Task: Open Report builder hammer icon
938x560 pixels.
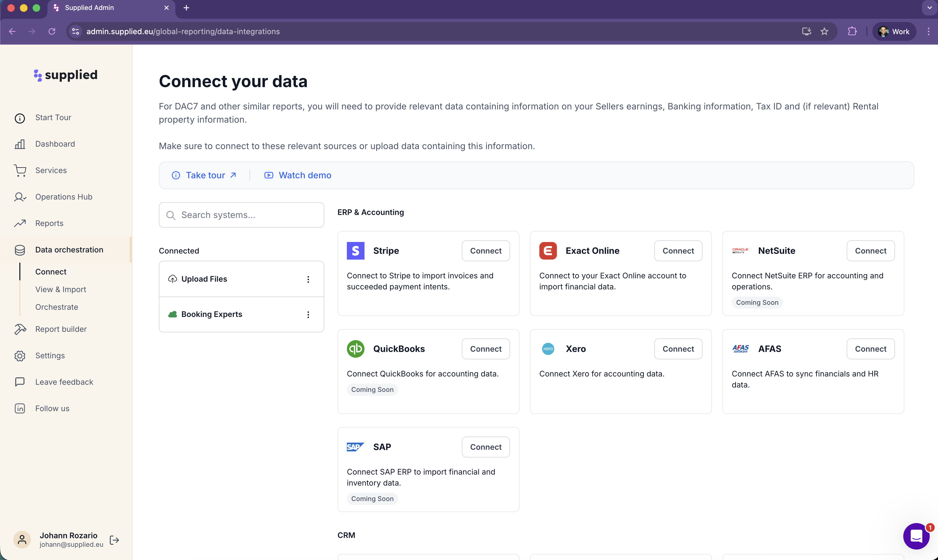Action: tap(20, 329)
